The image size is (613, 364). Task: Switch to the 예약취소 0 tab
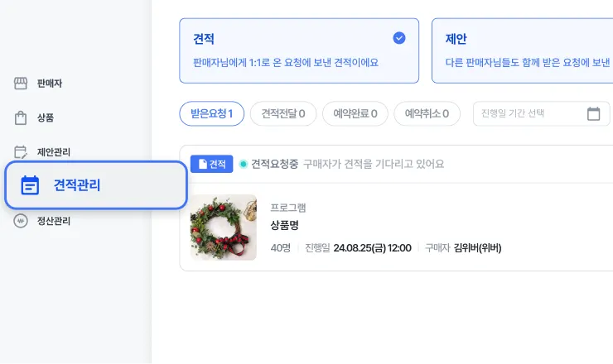(427, 113)
